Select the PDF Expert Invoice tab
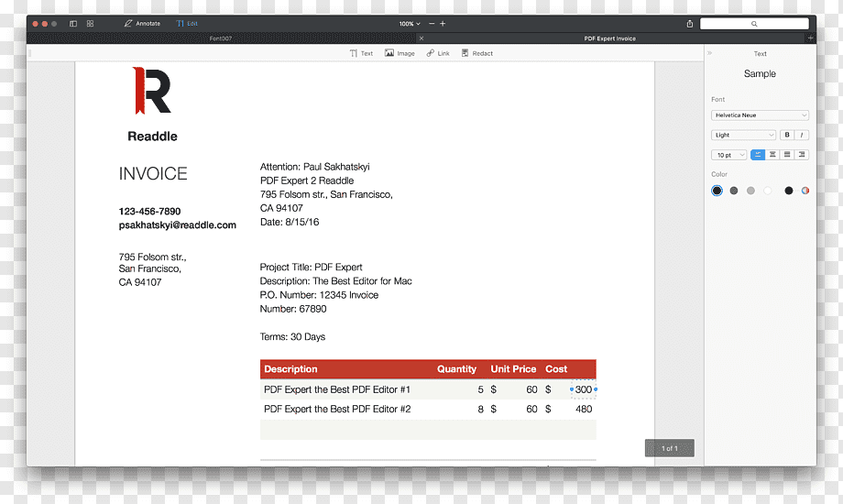 point(610,38)
